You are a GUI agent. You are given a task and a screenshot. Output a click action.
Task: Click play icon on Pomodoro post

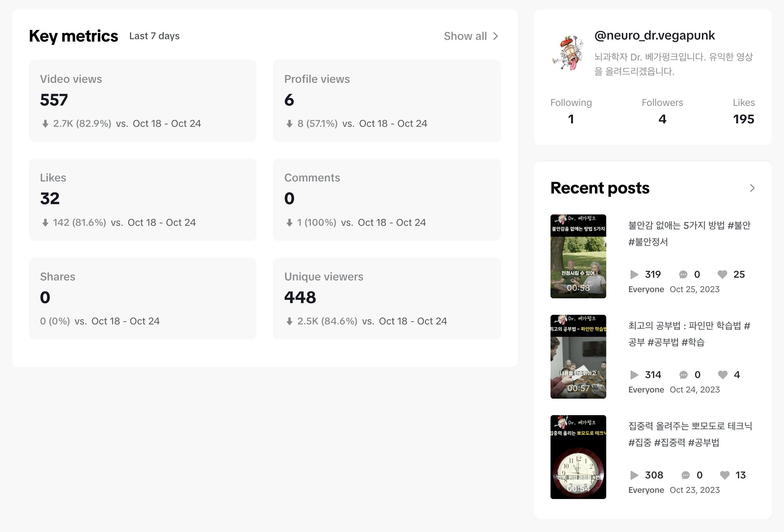(x=634, y=475)
